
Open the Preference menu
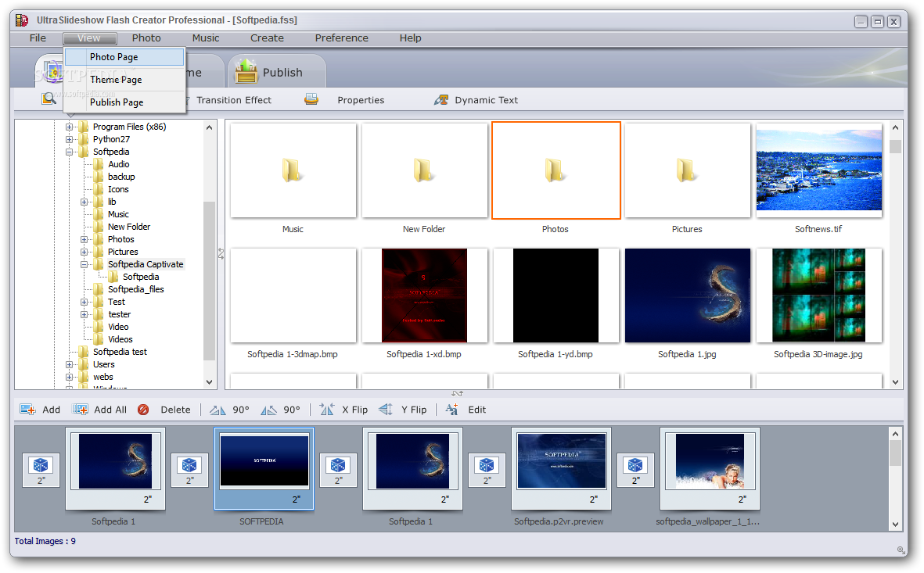[342, 38]
